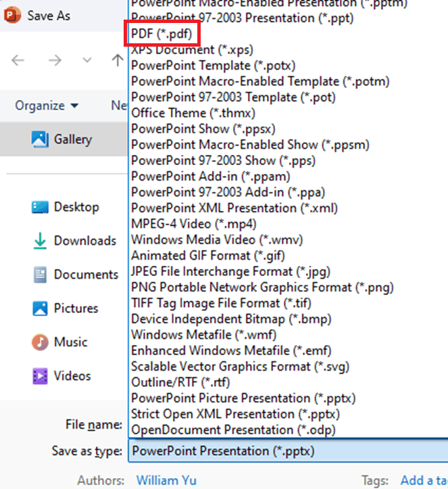Click the Documents page icon
448x489 pixels.
tap(40, 275)
